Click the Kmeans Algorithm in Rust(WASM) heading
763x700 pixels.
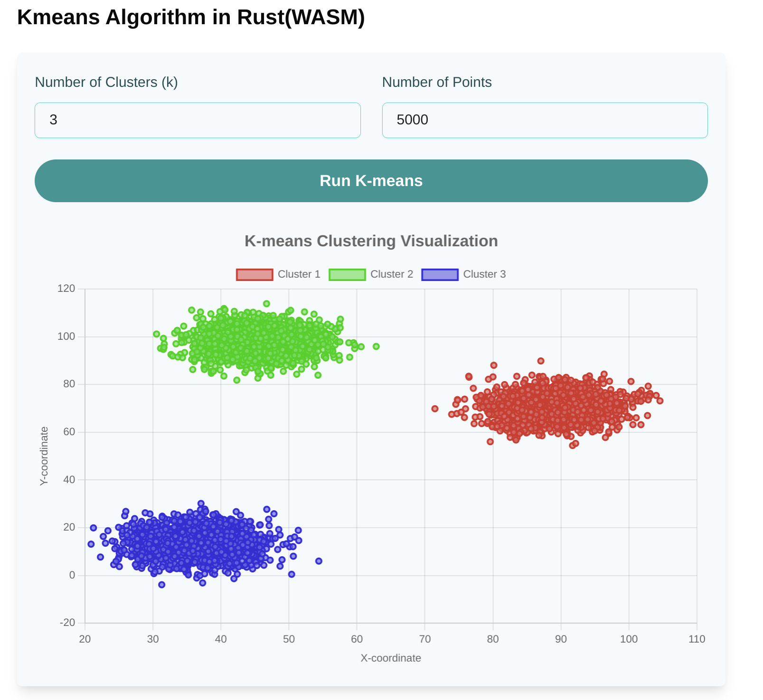191,17
